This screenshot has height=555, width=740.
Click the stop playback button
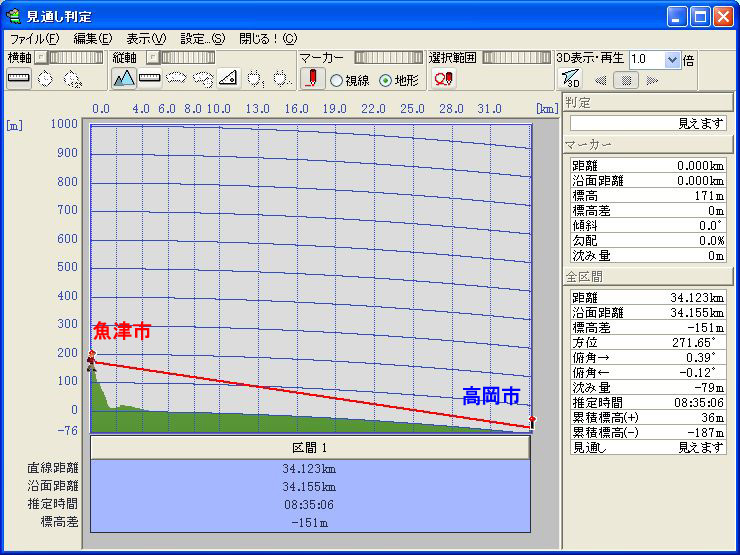click(x=626, y=80)
